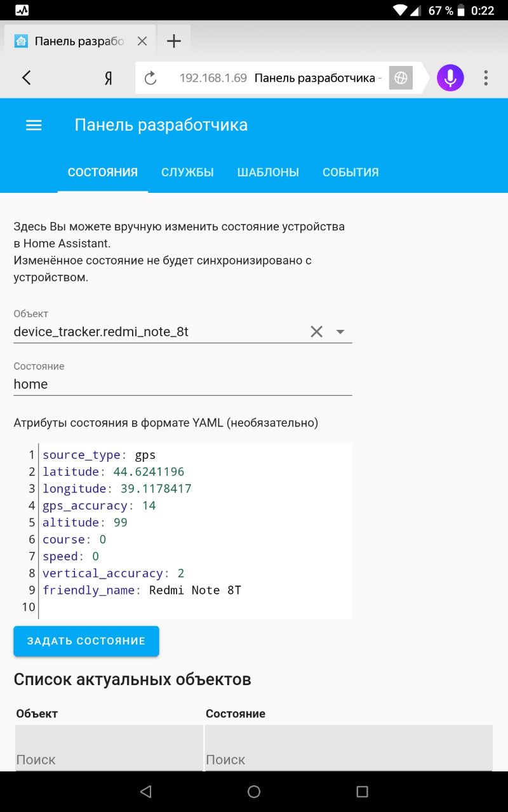This screenshot has height=812, width=508.
Task: Tap the activity monitor status bar icon
Action: point(22,10)
